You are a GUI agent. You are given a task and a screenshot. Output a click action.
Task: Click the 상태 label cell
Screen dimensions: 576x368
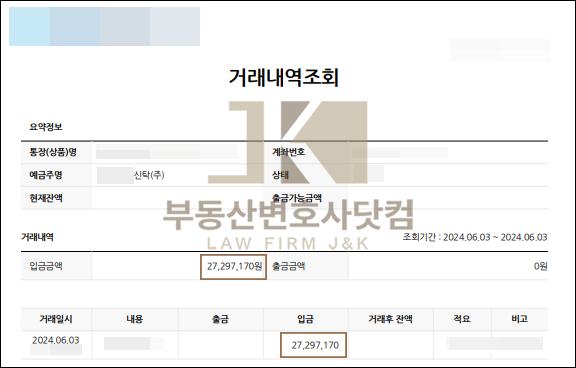(x=306, y=175)
